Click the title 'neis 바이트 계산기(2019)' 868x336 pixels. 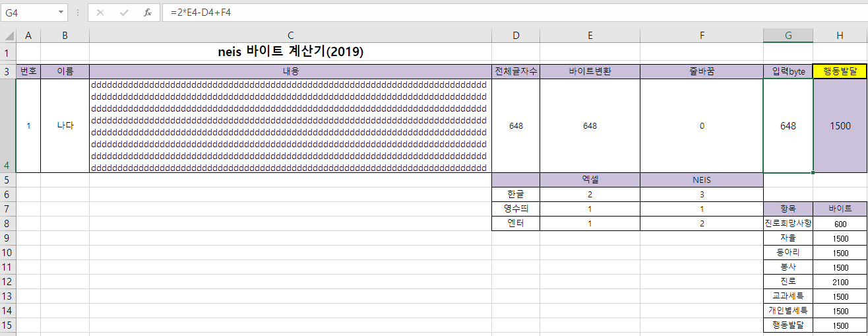click(x=290, y=52)
